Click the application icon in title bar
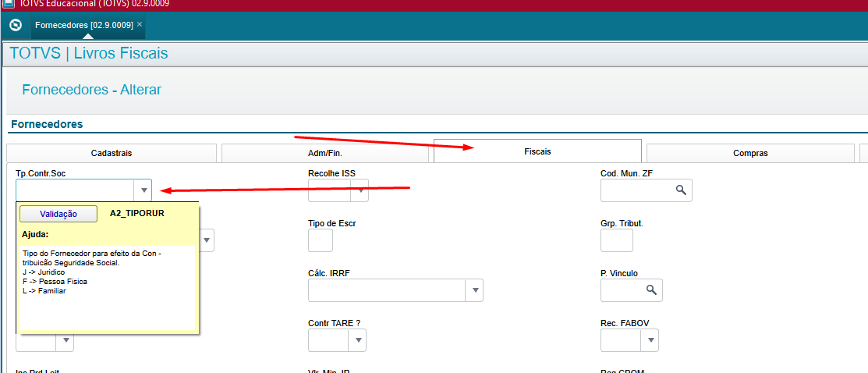Screen dimensions: 868x373 point(9,4)
